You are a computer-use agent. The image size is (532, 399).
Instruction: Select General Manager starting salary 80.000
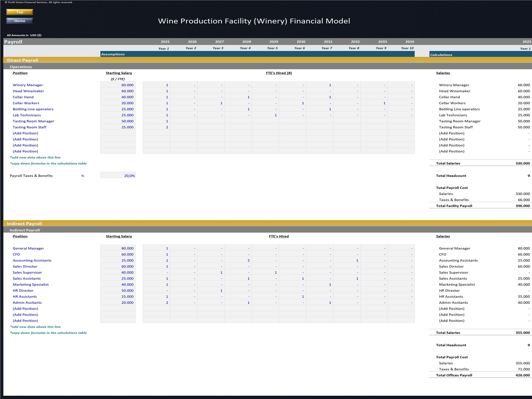(118, 248)
